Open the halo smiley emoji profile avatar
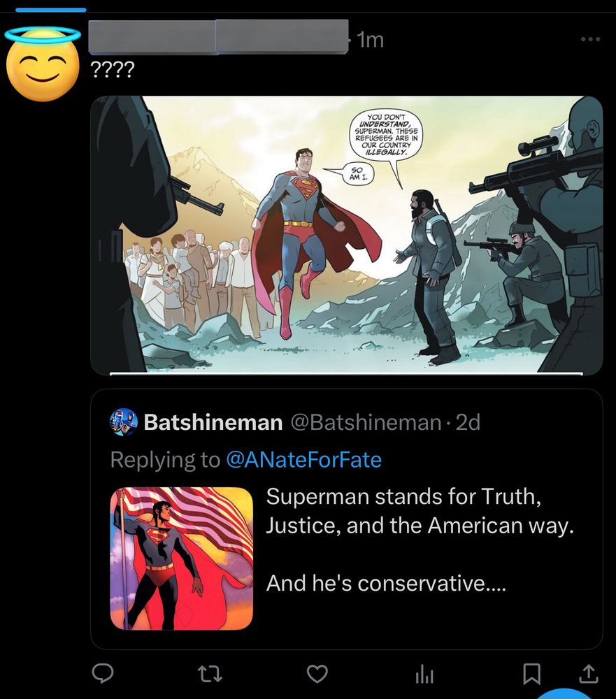The image size is (616, 699). 42,64
